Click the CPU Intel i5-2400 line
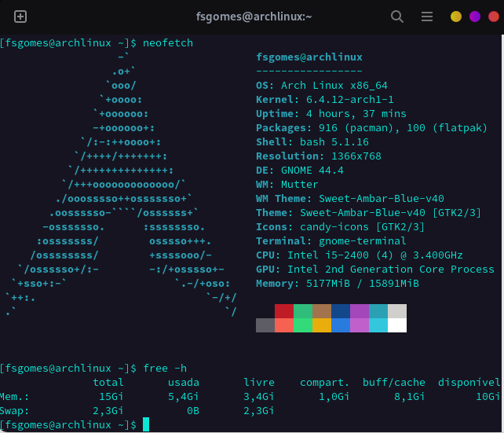 tap(360, 255)
